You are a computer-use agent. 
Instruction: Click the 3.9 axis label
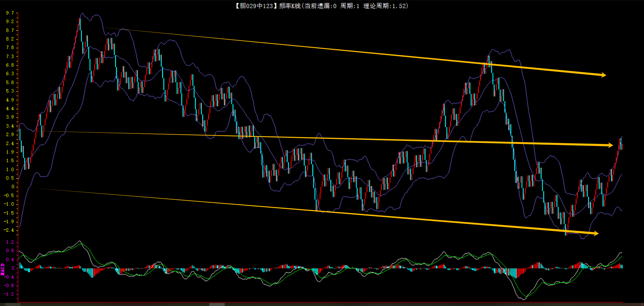pyautogui.click(x=10, y=117)
